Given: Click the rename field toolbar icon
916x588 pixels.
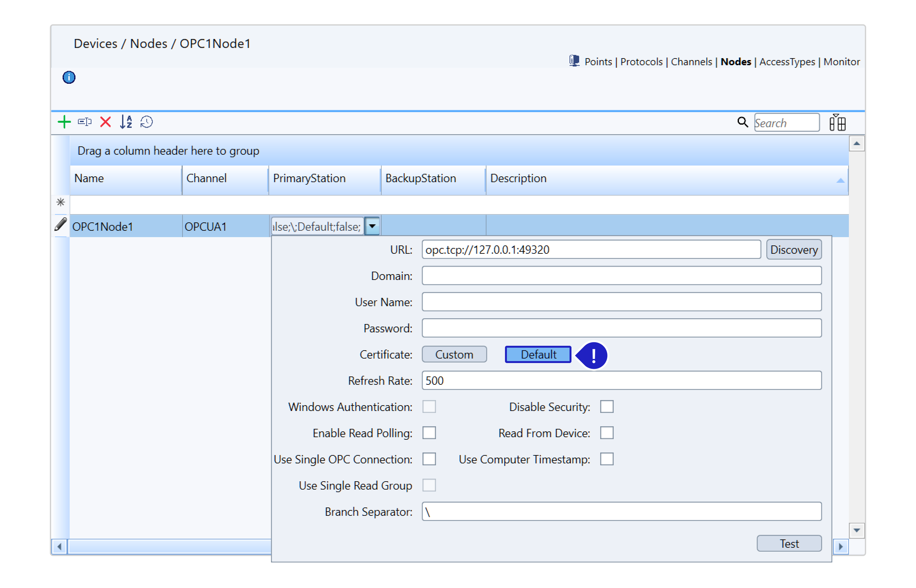Looking at the screenshot, I should (x=84, y=122).
